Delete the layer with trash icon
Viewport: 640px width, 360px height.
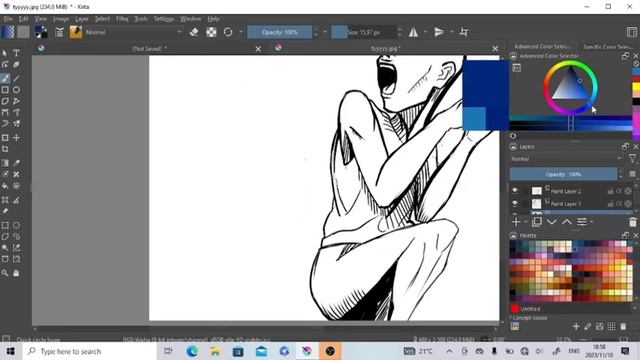click(633, 222)
